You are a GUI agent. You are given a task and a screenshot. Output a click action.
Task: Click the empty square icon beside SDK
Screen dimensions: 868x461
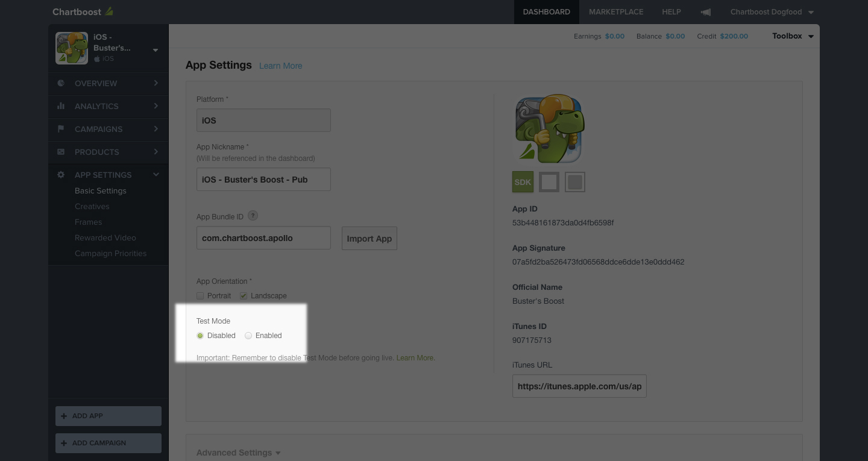pos(549,182)
